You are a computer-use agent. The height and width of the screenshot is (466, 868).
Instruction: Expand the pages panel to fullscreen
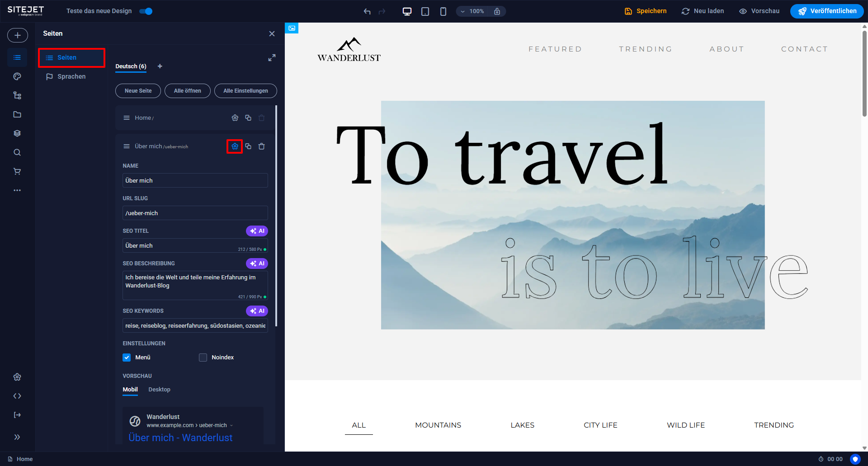272,58
